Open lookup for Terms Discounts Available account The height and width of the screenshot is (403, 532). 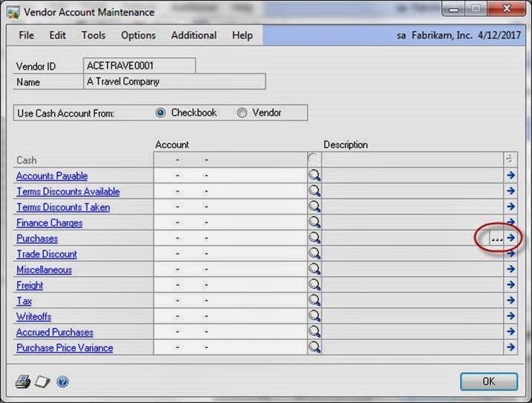pos(314,191)
